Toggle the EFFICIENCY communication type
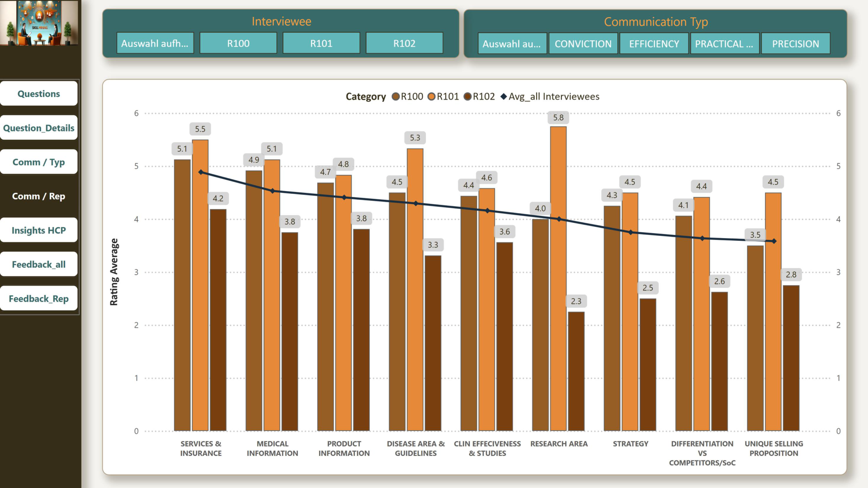The image size is (868, 488). [x=654, y=44]
